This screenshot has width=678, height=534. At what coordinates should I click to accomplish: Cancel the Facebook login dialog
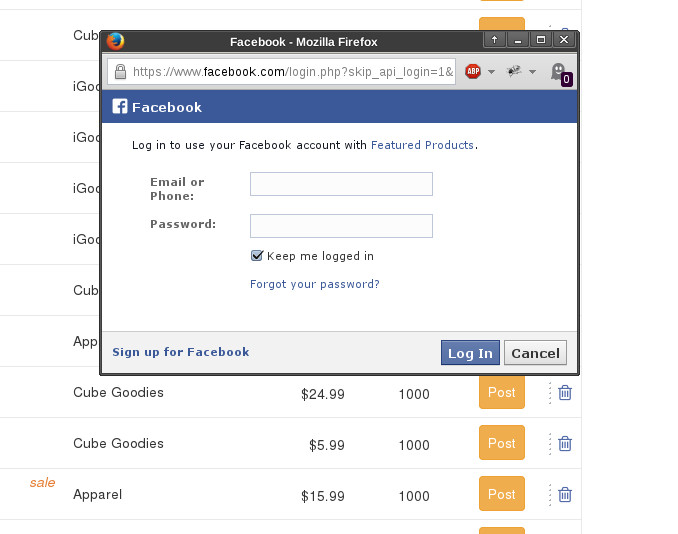coord(535,353)
